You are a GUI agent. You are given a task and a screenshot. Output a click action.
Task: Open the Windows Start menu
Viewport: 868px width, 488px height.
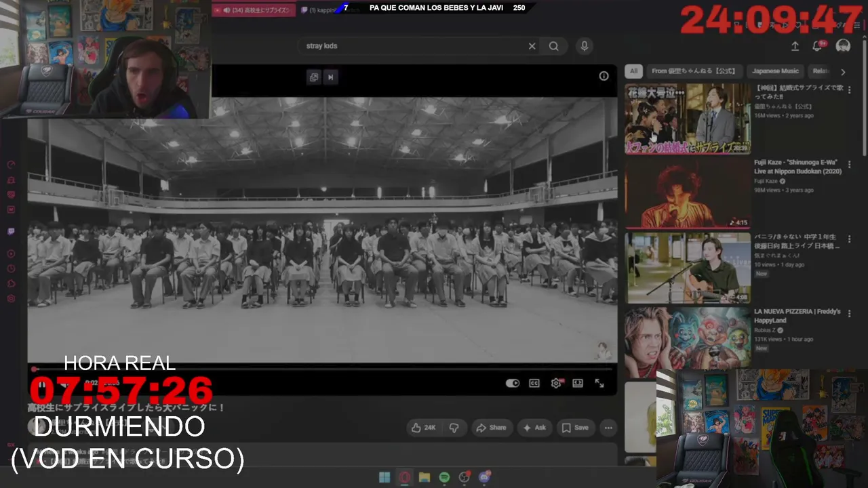(x=384, y=477)
